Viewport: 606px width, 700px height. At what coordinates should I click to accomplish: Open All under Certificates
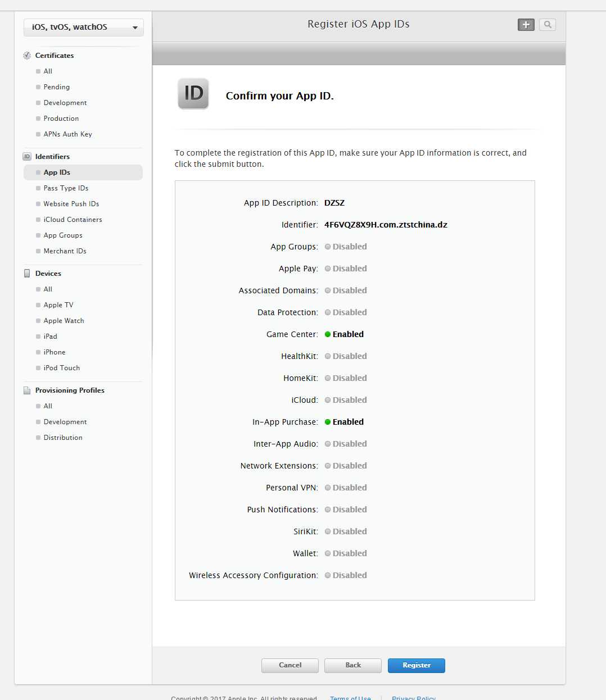click(x=48, y=71)
